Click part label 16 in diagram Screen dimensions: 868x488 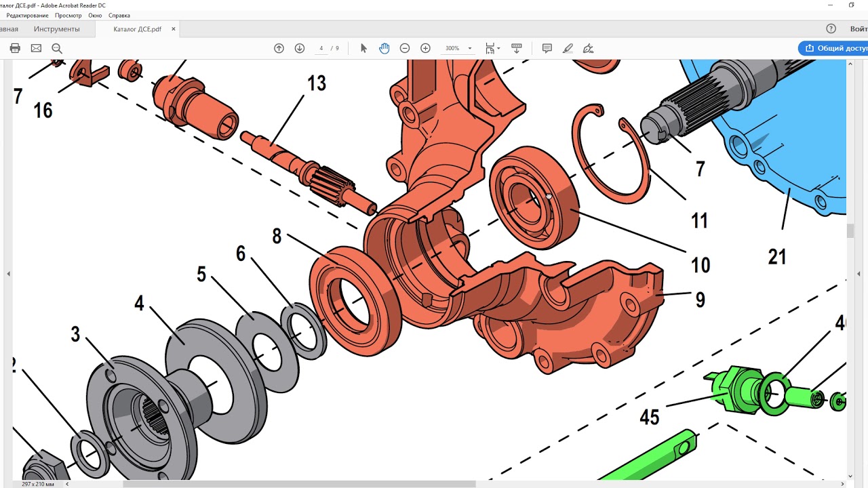43,110
